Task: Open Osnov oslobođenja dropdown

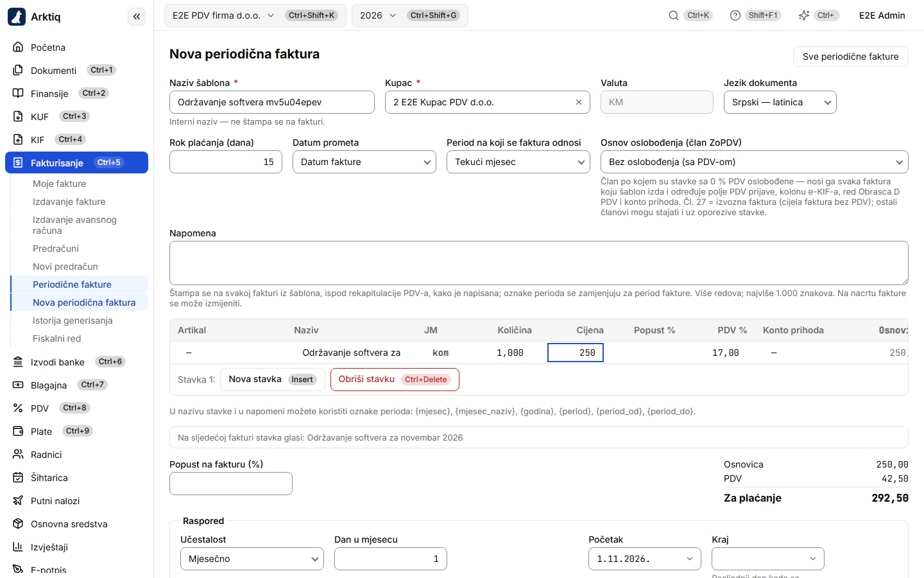Action: pyautogui.click(x=754, y=162)
